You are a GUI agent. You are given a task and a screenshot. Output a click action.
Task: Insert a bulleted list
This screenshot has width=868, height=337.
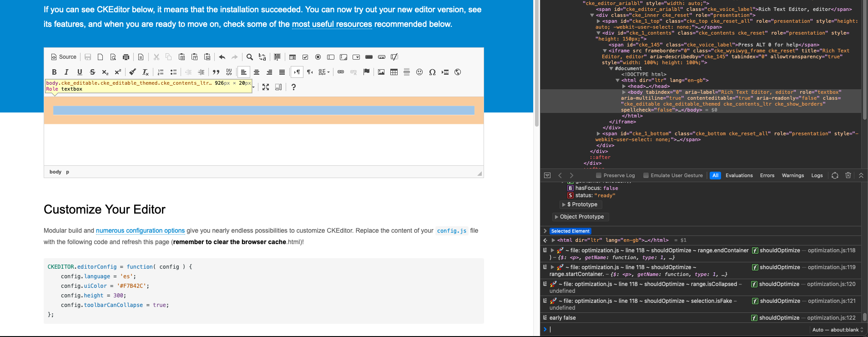click(x=173, y=72)
